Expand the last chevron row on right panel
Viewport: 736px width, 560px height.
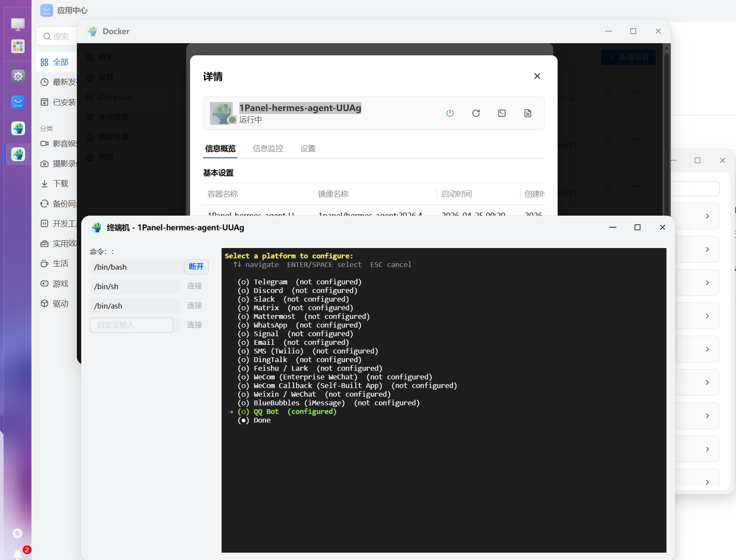[x=707, y=482]
